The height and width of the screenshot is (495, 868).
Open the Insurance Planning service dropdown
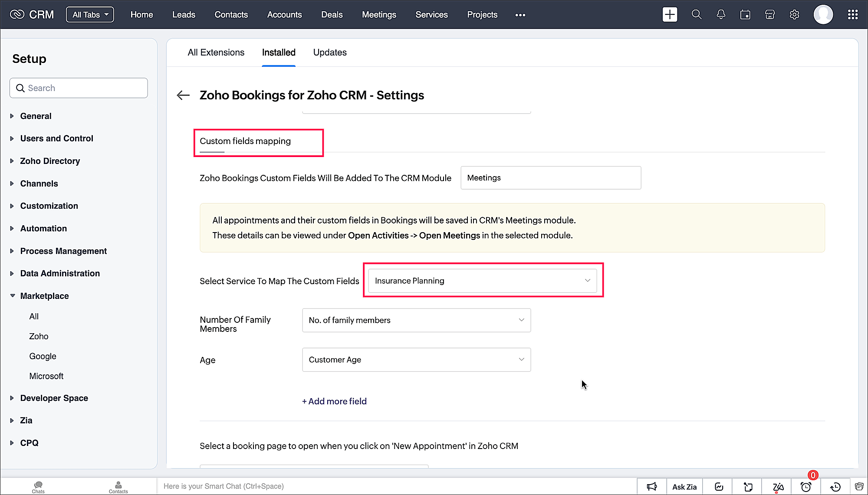pyautogui.click(x=482, y=281)
